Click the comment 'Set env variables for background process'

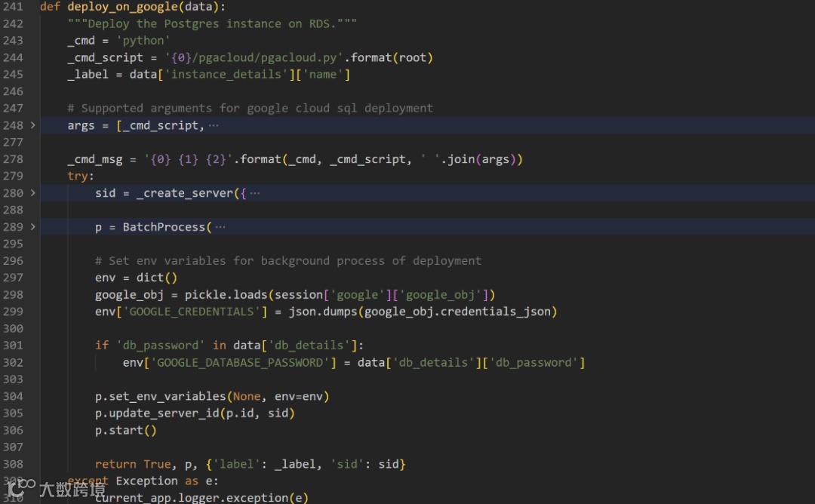click(x=288, y=261)
